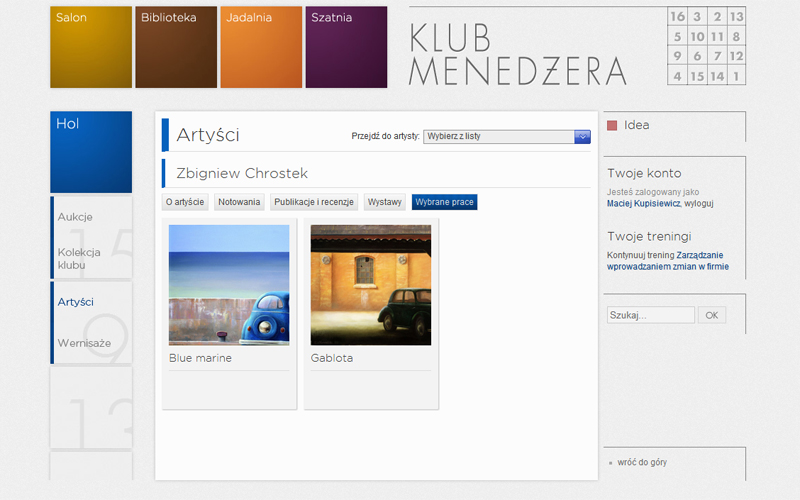Open the Blue marine painting thumbnail

229,285
